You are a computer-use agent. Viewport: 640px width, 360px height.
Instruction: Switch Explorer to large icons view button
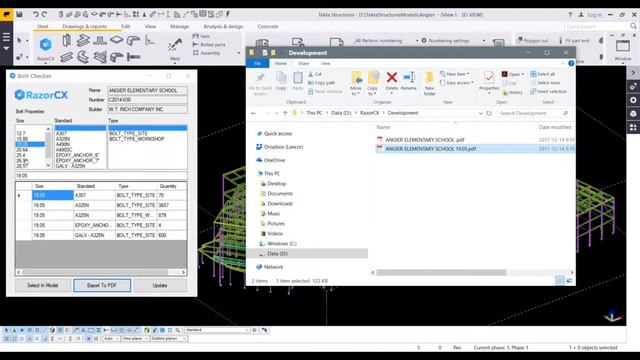pos(569,280)
